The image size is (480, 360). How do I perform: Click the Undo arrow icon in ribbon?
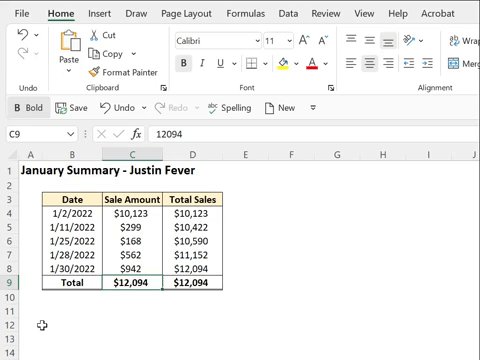23,34
